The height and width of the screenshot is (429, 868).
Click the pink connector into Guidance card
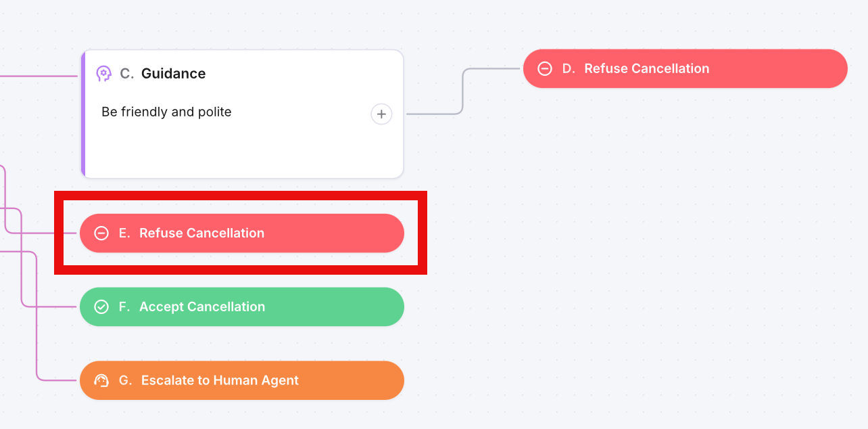click(39, 76)
